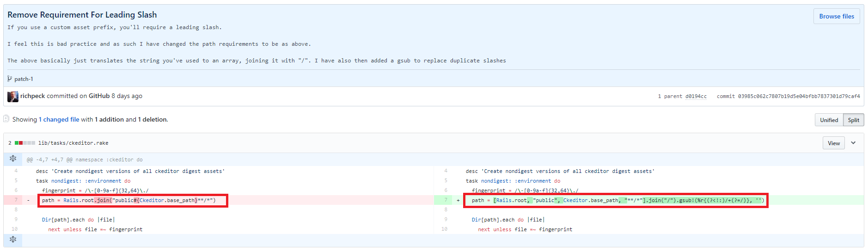Open richpeck author profile link
Screen dimensions: 868x252
32,96
